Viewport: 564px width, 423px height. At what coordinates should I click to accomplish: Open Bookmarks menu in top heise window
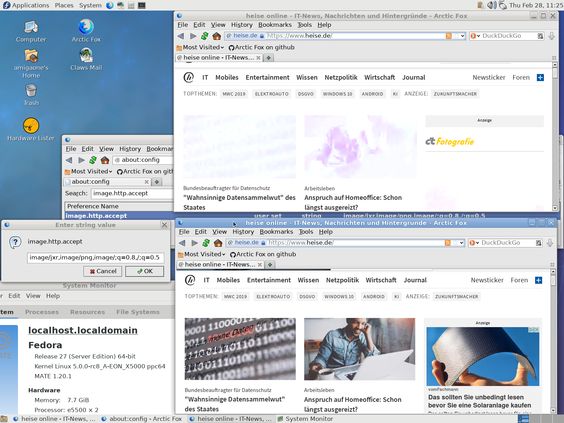coord(275,25)
